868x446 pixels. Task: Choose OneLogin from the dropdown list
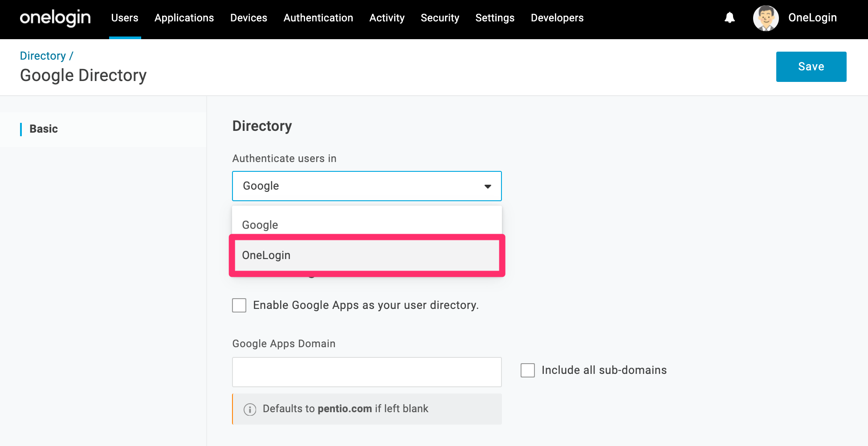(367, 255)
